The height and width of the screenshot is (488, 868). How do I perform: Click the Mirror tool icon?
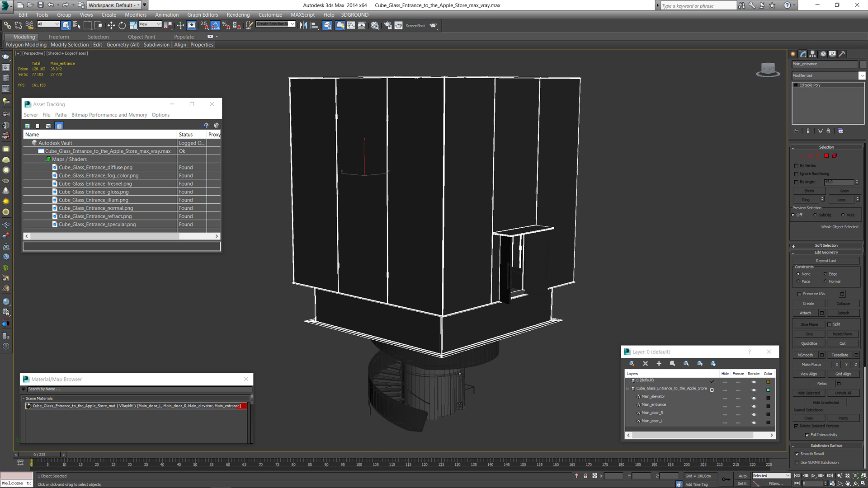(303, 25)
